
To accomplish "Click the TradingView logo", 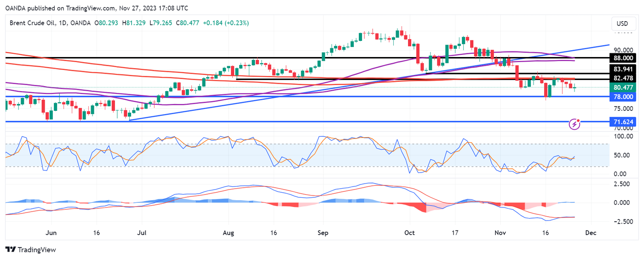I will [30, 249].
